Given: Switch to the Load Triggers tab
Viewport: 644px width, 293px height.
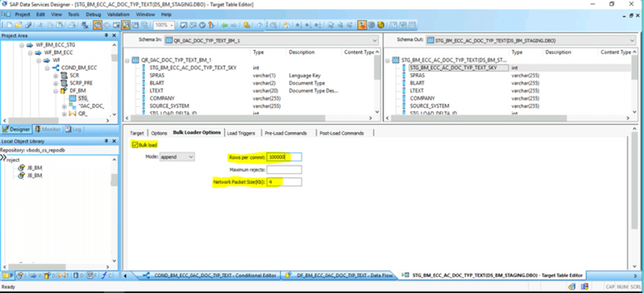Looking at the screenshot, I should [x=241, y=133].
